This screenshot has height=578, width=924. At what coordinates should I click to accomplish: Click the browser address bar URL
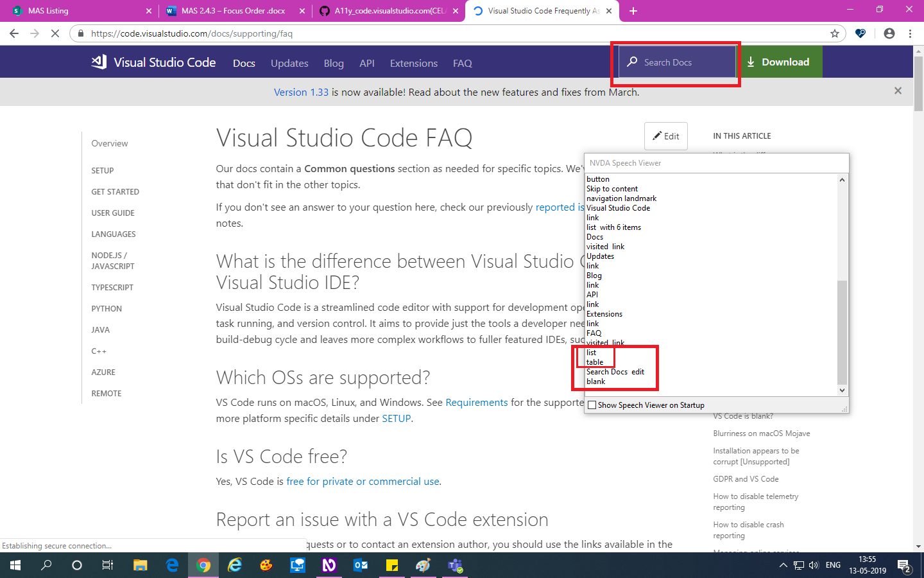coord(192,33)
